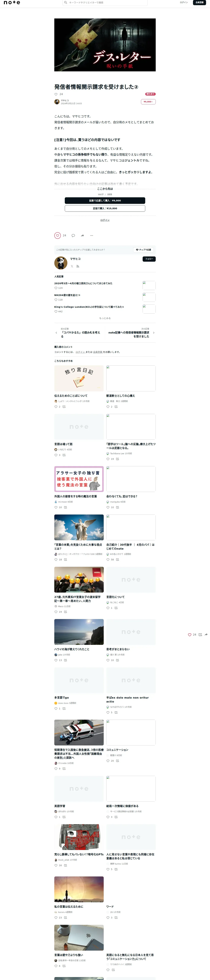210x980 pixels.
Task: Go to next article note記事への発信者情報開示請求を受けました
Action: (x=129, y=334)
